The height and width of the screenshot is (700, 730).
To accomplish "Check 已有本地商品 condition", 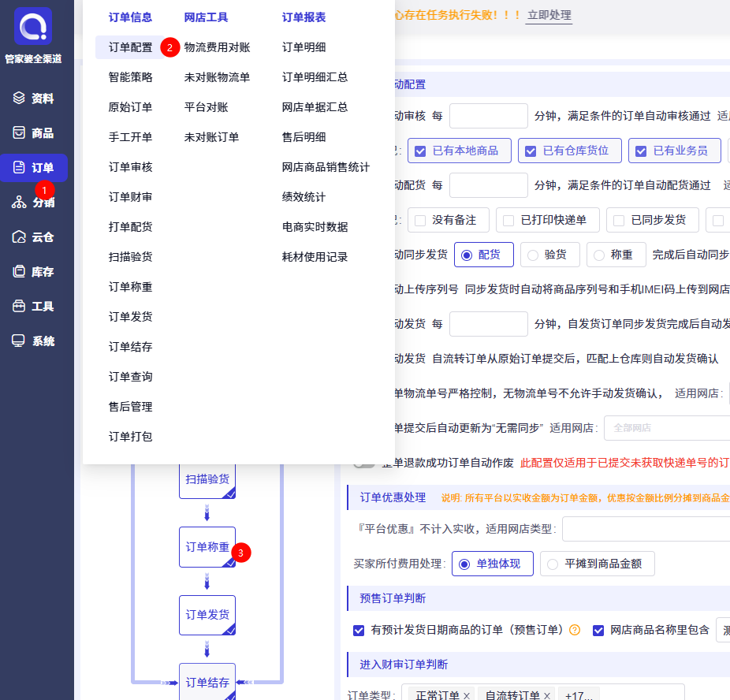I will 460,151.
